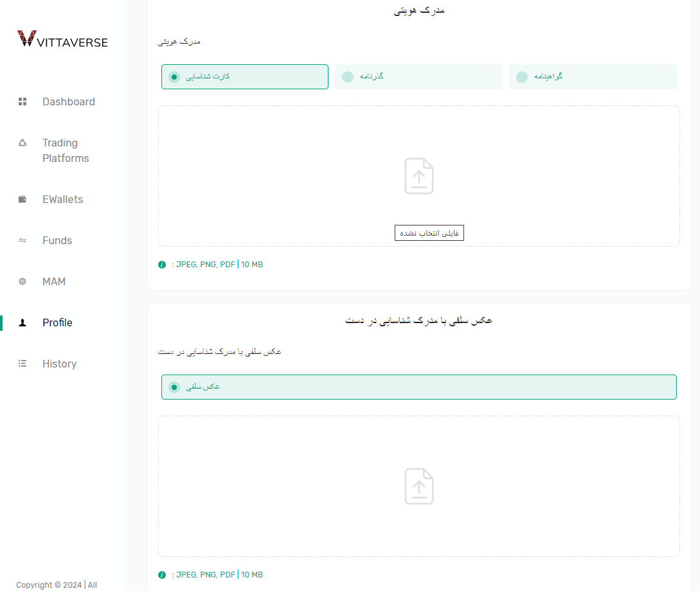
Task: Click the MAM cube icon
Action: click(22, 281)
